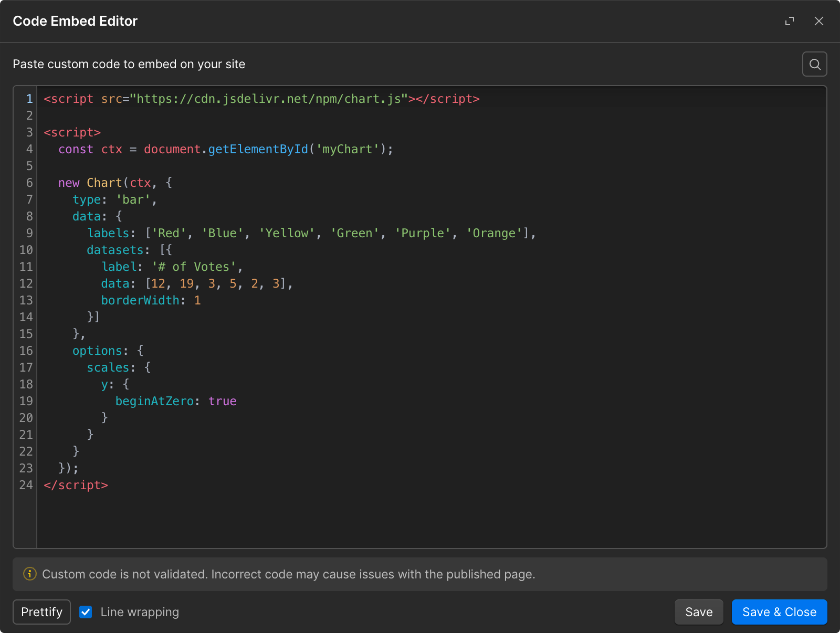Click the 'type' property on line 7

point(87,199)
